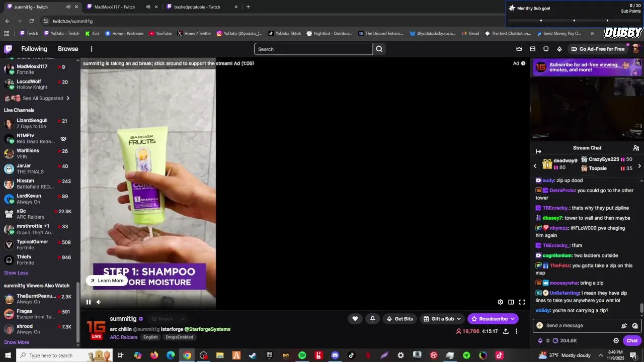Open the chat community users icon
The image size is (644, 362).
636,148
